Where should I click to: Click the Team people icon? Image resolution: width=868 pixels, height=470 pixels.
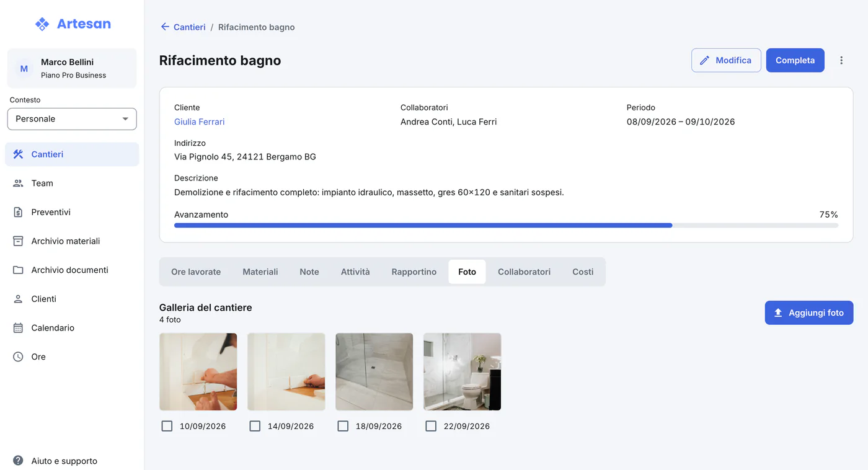[18, 184]
